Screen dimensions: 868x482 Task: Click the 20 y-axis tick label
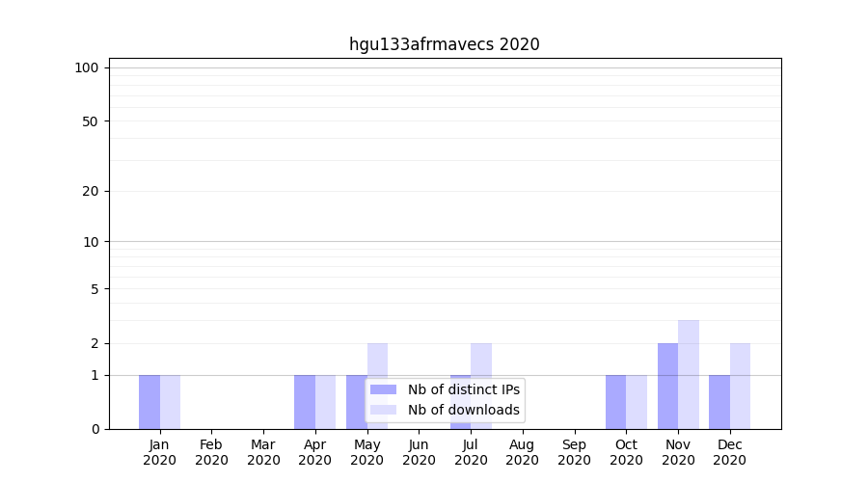[x=91, y=191]
